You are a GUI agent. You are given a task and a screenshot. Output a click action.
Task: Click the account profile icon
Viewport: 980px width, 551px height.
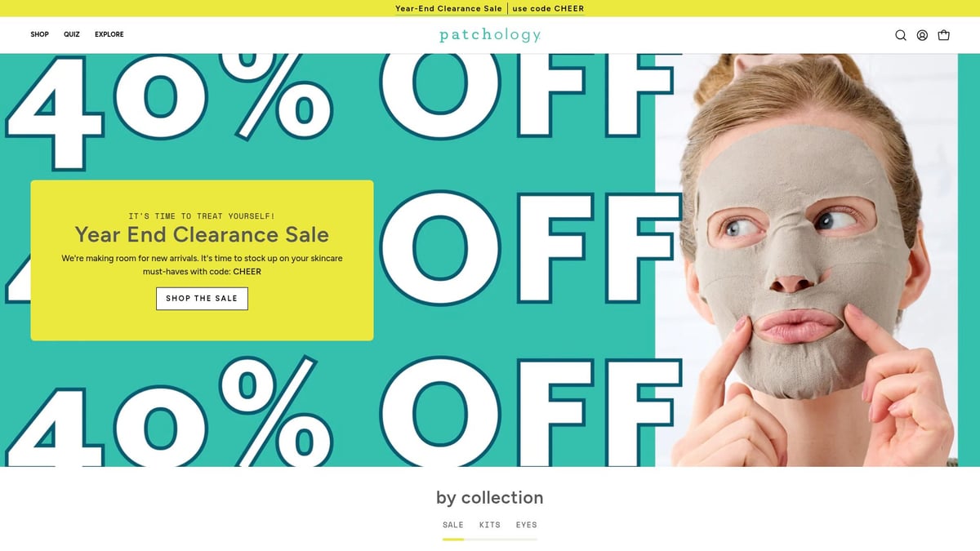[922, 35]
